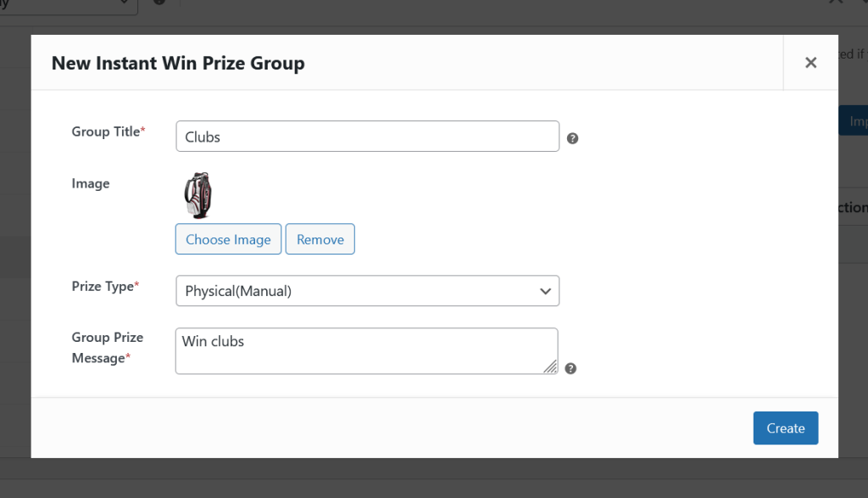This screenshot has width=868, height=498.
Task: Open the partially hidden dropdown behind the dialog
Action: click(68, 4)
